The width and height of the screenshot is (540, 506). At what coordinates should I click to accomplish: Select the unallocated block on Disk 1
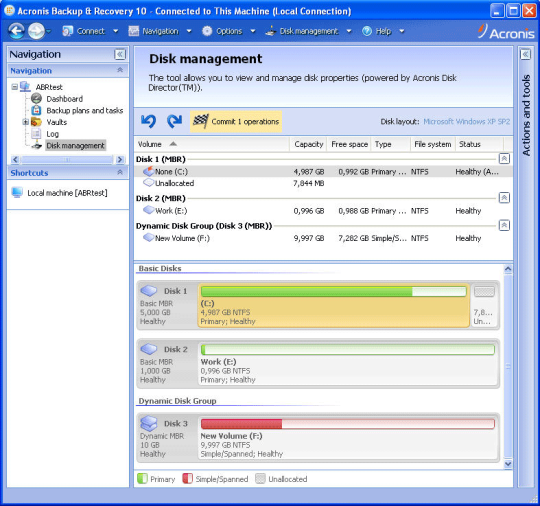click(484, 305)
